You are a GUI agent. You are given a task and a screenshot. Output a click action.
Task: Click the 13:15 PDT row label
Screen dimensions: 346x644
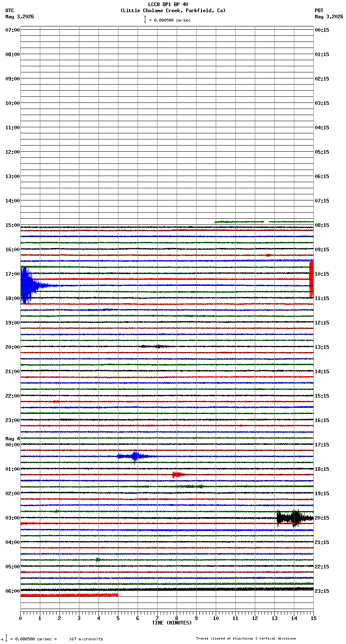[x=322, y=347]
